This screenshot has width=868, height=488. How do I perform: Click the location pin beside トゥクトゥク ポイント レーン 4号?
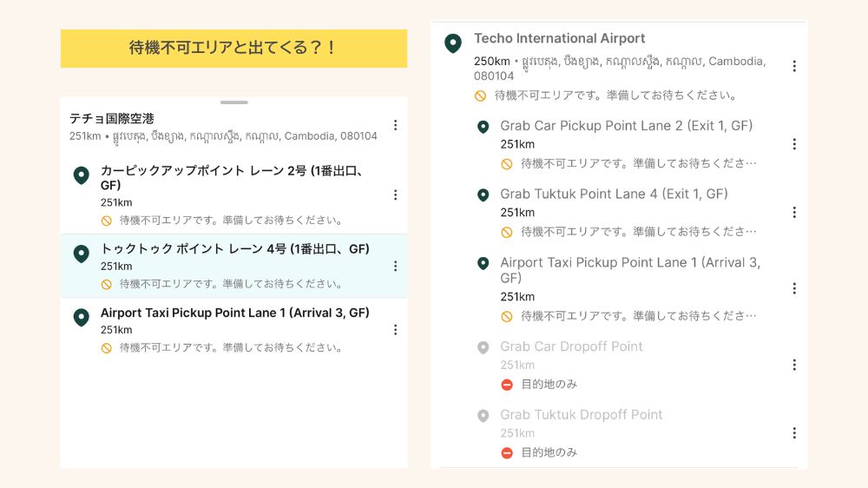82,254
